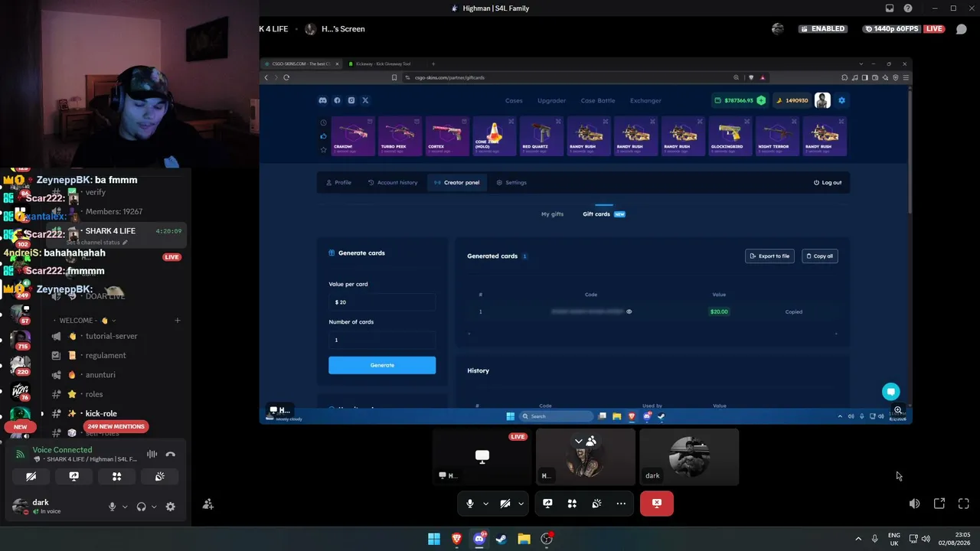Switch to the Gift cards tab
Viewport: 980px width, 551px height.
coord(604,214)
